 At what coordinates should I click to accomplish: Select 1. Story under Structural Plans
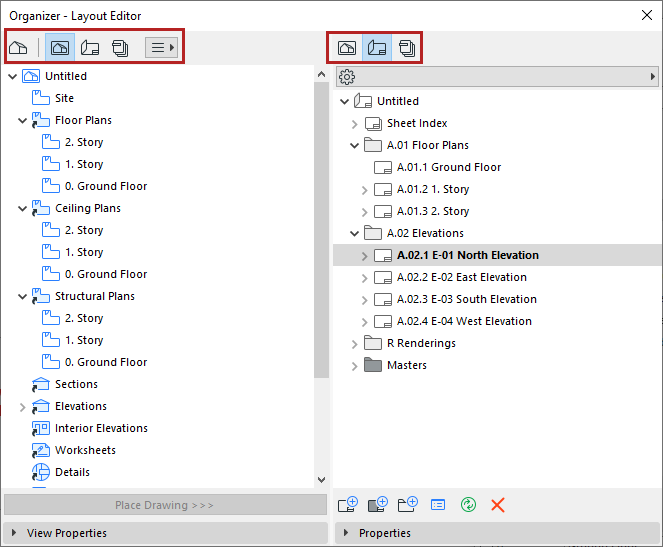coord(84,340)
